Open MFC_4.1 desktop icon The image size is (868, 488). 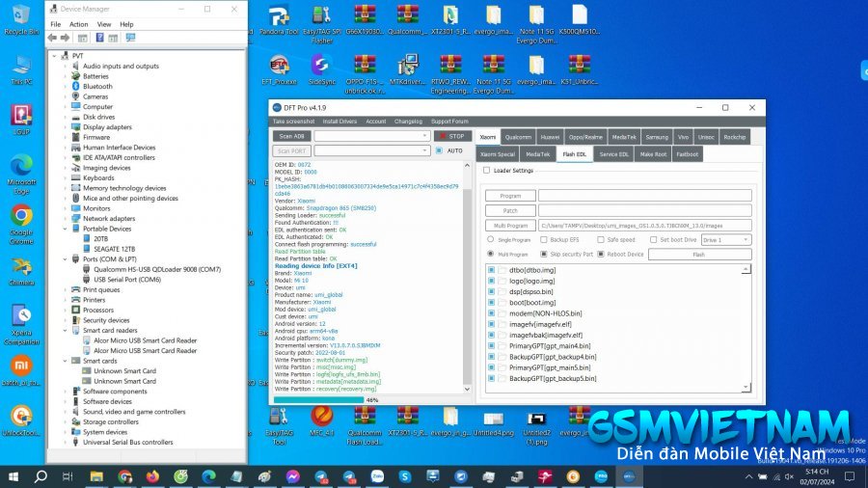click(x=321, y=421)
